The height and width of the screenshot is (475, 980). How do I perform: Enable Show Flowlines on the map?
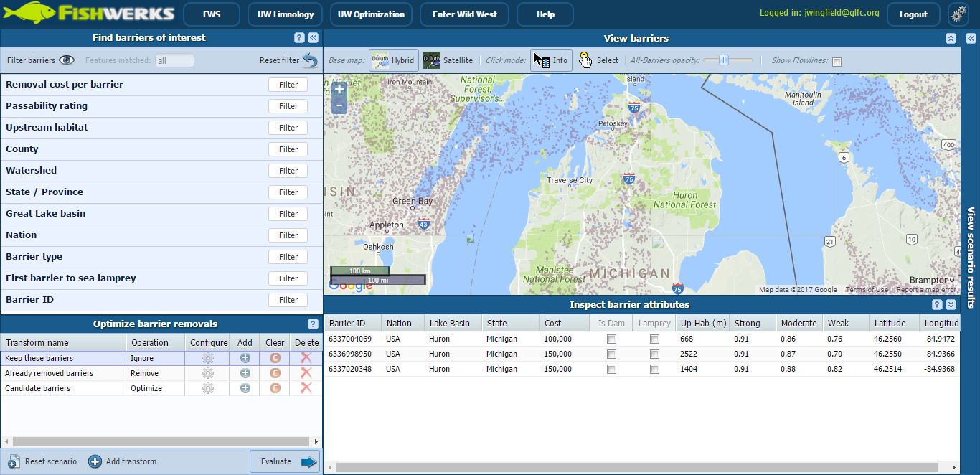tap(837, 62)
